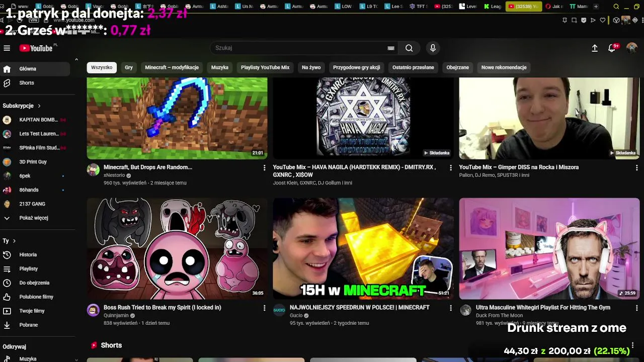Image resolution: width=644 pixels, height=362 pixels.
Task: Open the YouTube hamburger menu
Action: tap(7, 48)
